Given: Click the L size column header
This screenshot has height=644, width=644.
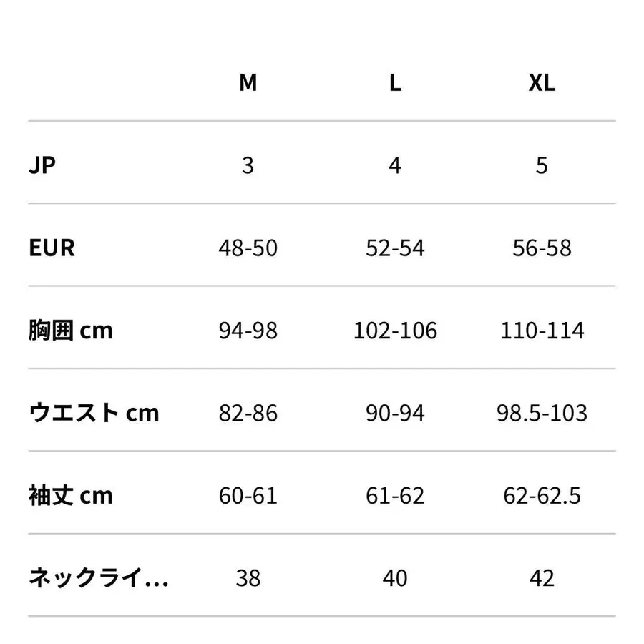Looking at the screenshot, I should [x=395, y=83].
